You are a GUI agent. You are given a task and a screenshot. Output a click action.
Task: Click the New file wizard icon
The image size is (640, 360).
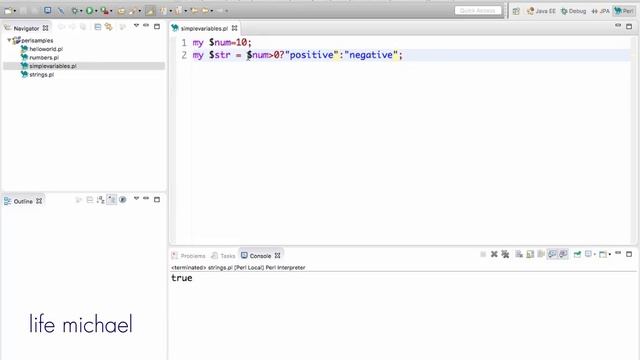coord(8,11)
